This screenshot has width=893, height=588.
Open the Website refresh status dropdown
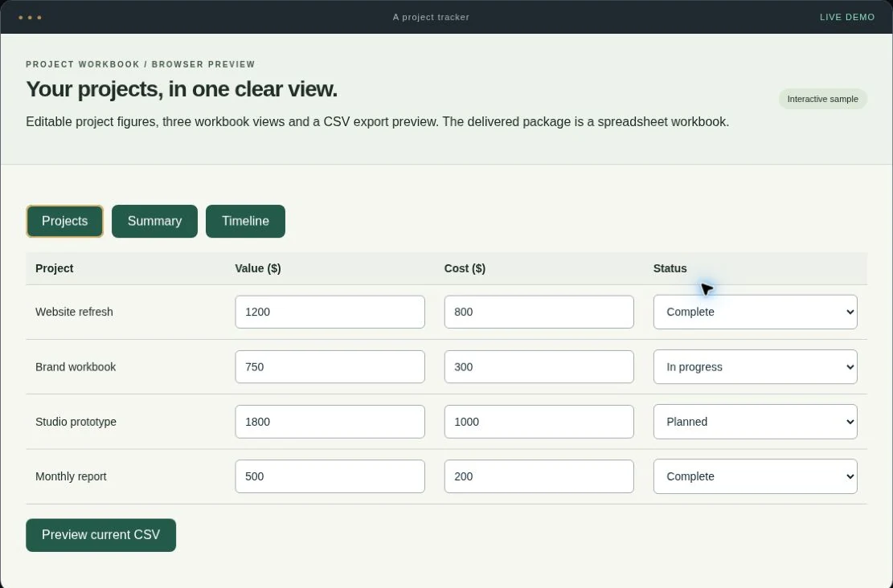click(755, 312)
